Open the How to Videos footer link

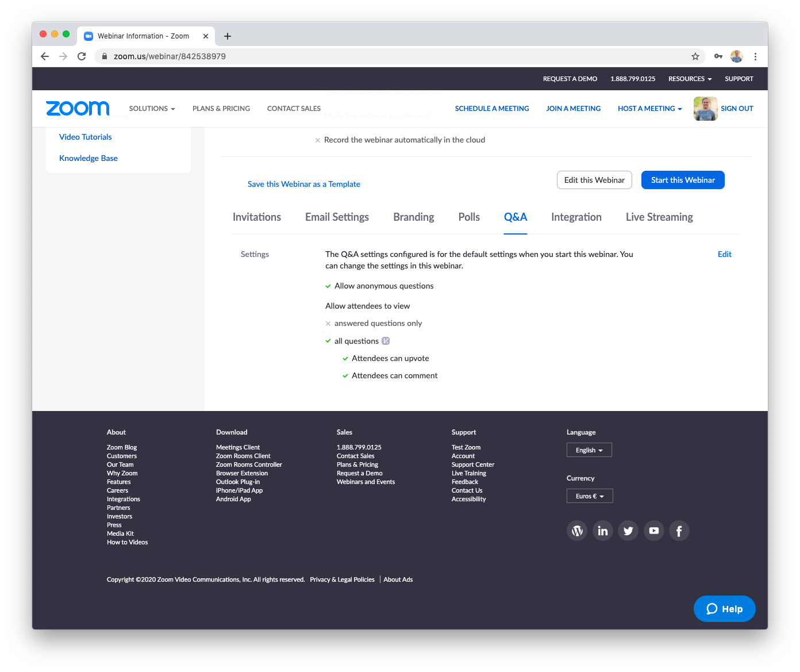[128, 542]
